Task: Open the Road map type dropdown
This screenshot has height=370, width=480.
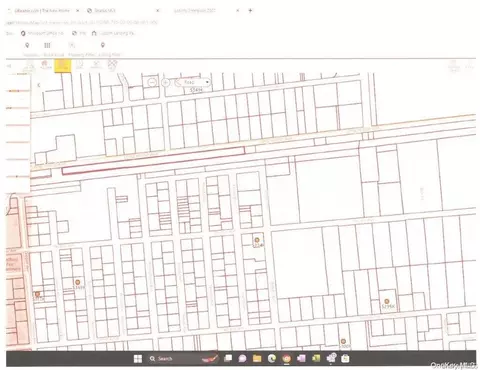Action: click(193, 82)
